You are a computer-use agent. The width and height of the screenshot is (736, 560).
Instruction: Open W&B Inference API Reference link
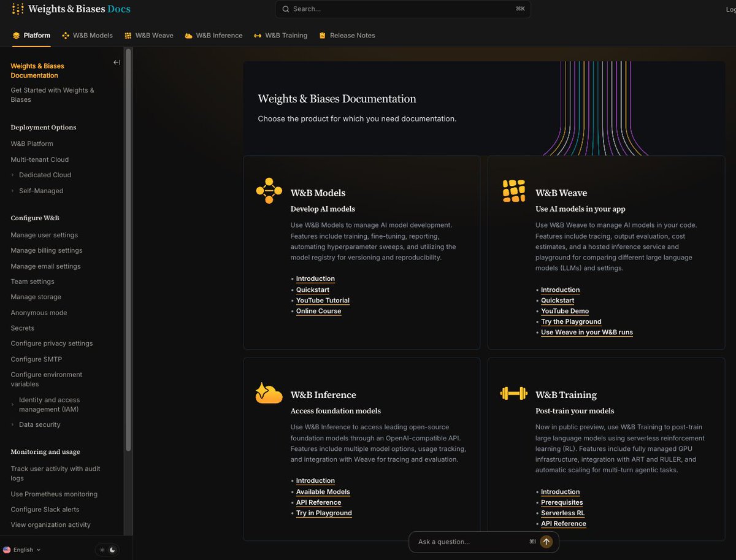[319, 502]
